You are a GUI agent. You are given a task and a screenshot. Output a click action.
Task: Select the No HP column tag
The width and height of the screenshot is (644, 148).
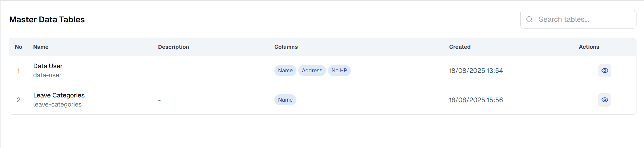click(339, 71)
